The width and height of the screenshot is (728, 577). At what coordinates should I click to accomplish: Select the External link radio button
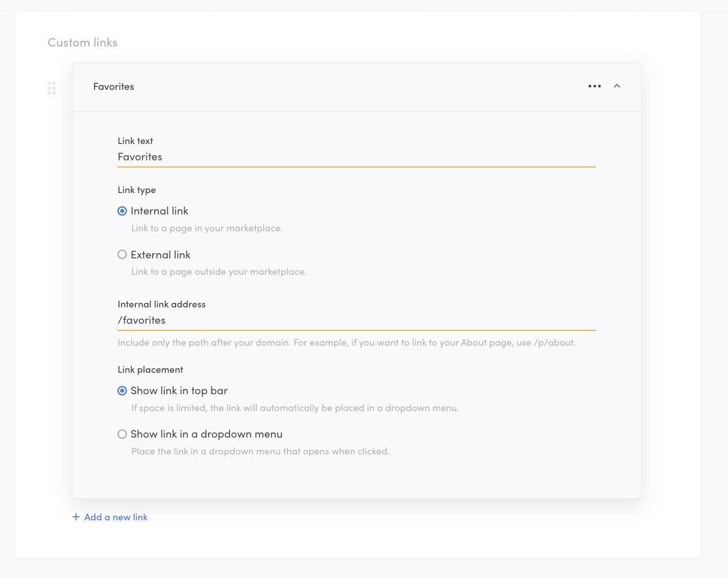tap(122, 254)
